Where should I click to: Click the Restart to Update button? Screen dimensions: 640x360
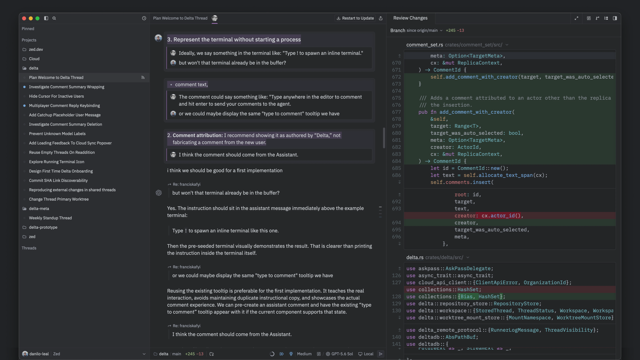(355, 18)
